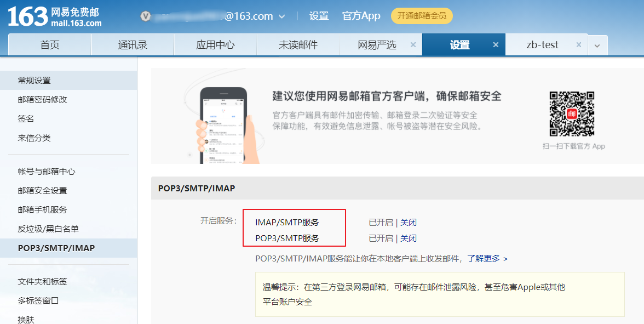
Task: Select the active 设置 tab
Action: (x=459, y=45)
